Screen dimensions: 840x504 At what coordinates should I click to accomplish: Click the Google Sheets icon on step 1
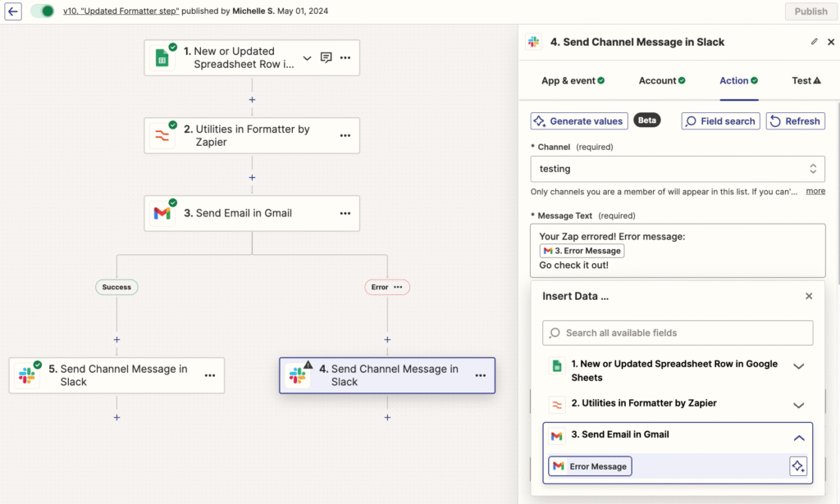point(163,57)
